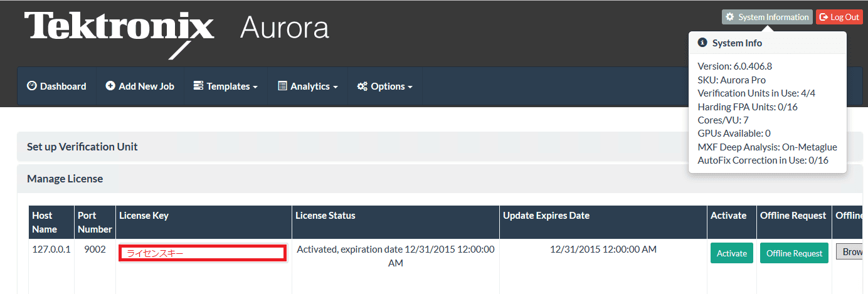
Task: Click the green Activate button
Action: click(x=732, y=253)
